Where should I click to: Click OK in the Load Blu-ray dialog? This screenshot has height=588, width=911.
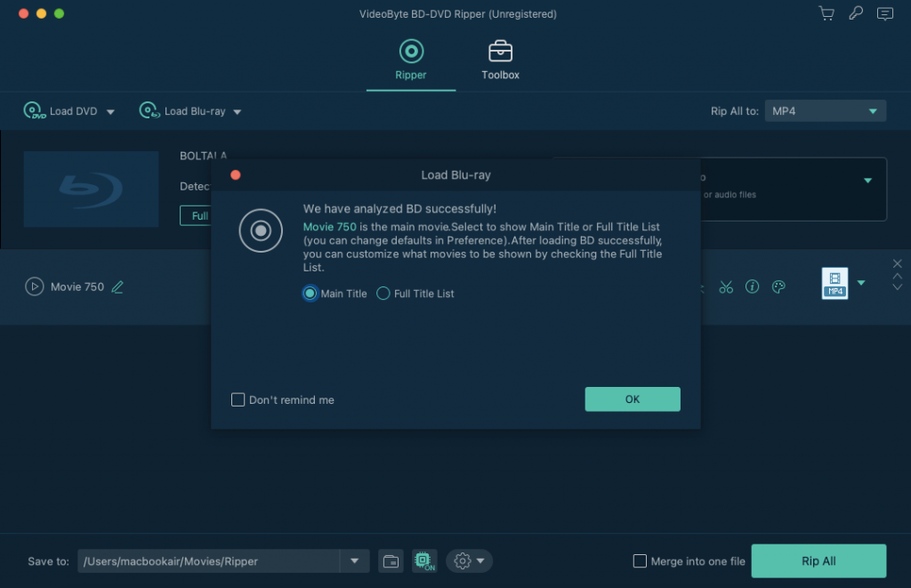tap(633, 399)
